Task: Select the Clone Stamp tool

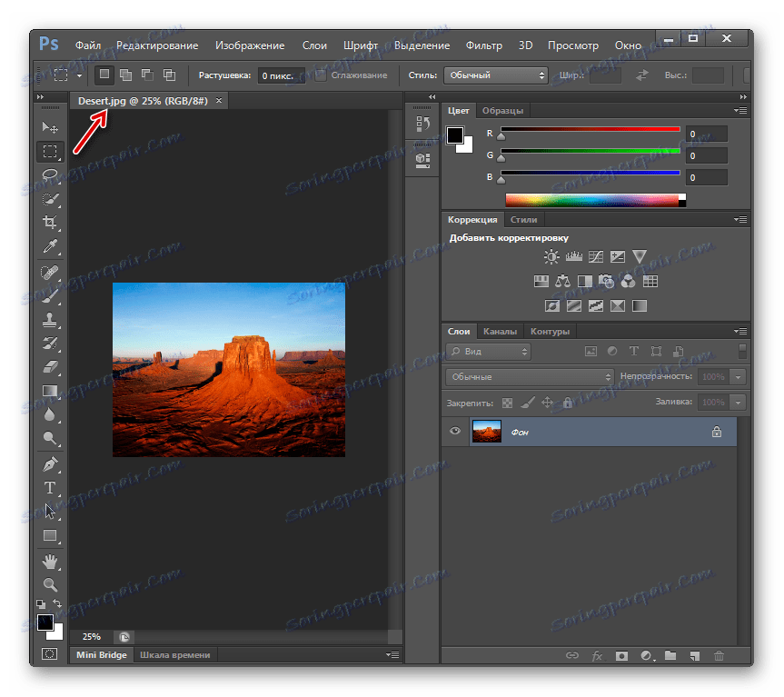Action: click(x=49, y=320)
